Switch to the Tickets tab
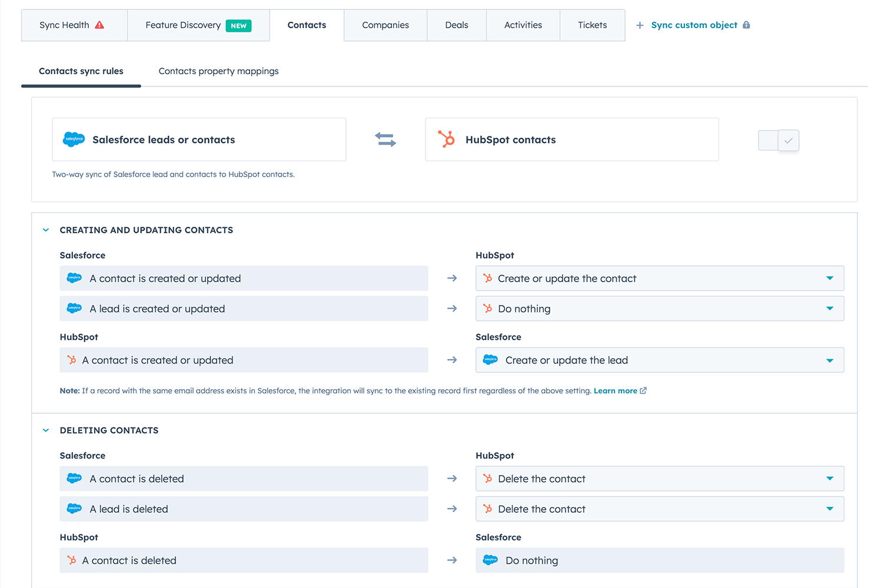The width and height of the screenshot is (888, 588). [593, 25]
